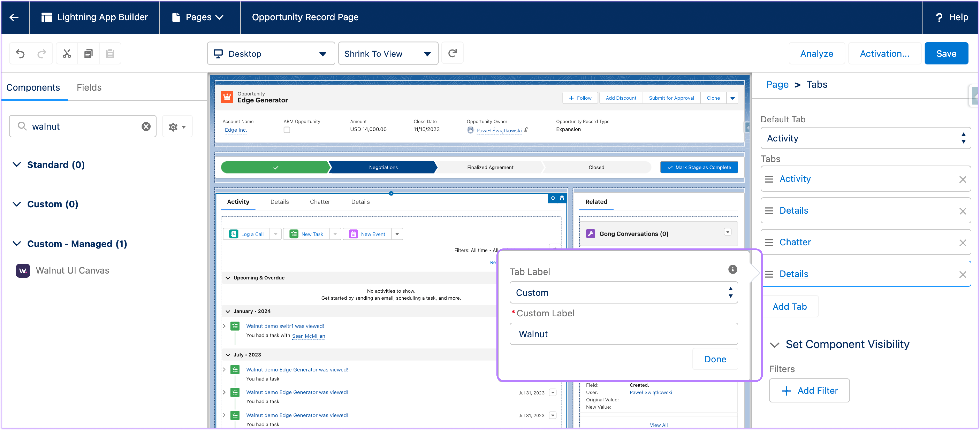The width and height of the screenshot is (980, 430).
Task: Toggle the ABM Opportunity checkbox
Action: (x=287, y=130)
